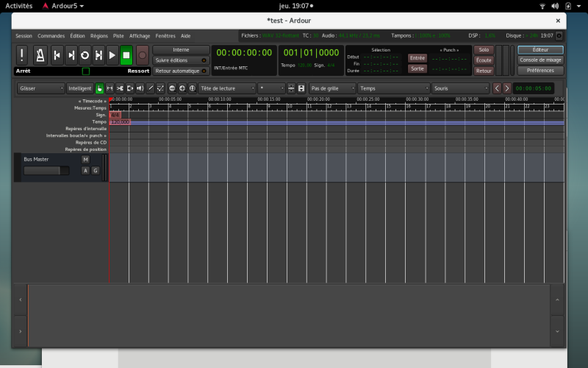Trigger the MIDI panic exclamation button
588x368 pixels.
(x=22, y=55)
